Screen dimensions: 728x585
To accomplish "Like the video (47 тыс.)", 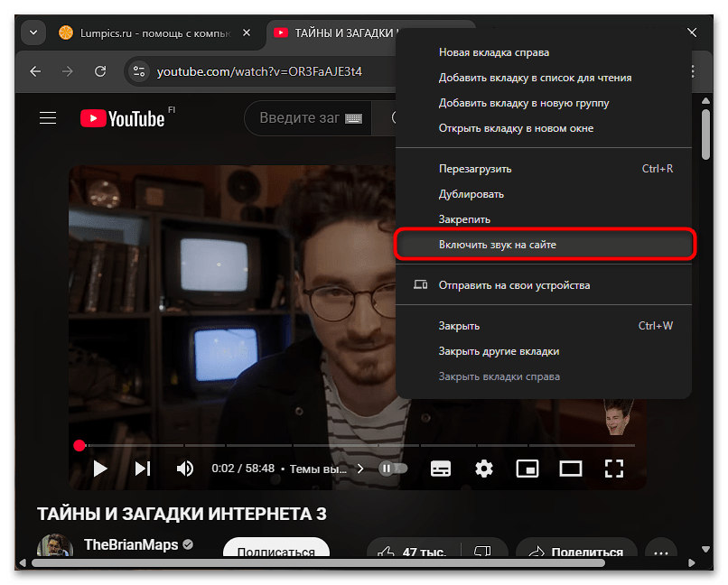I will click(412, 549).
